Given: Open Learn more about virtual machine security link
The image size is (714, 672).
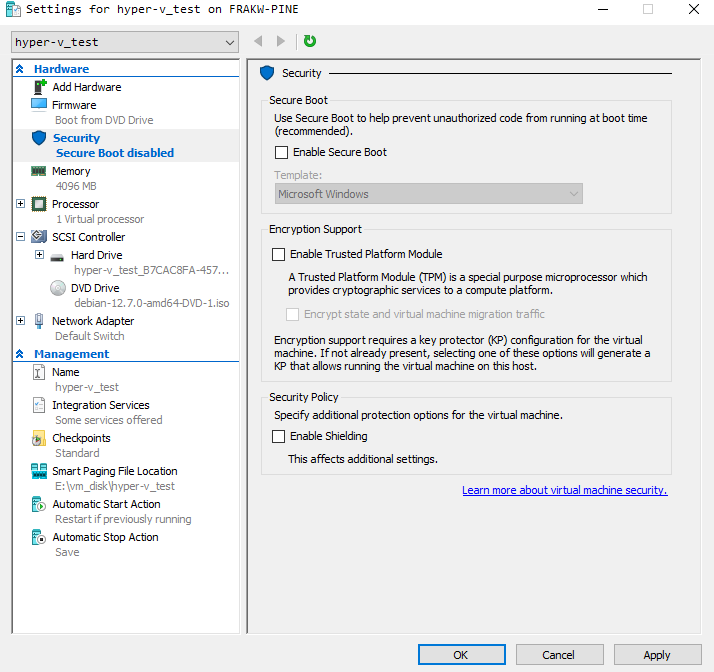Looking at the screenshot, I should coord(565,490).
